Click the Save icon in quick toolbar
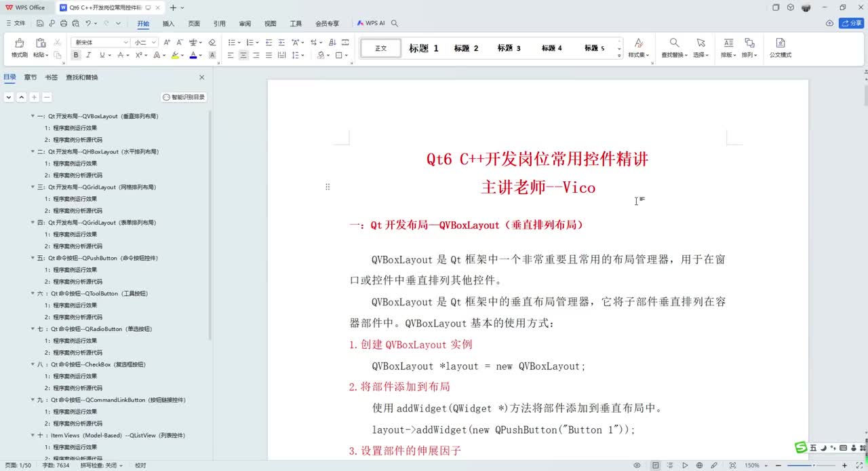Screen dimensions: 868x471 [x=41, y=23]
